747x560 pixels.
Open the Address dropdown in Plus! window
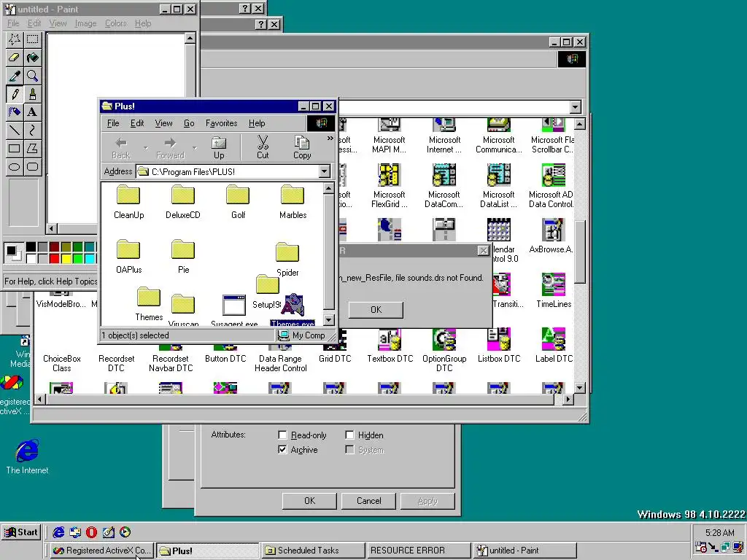click(325, 171)
